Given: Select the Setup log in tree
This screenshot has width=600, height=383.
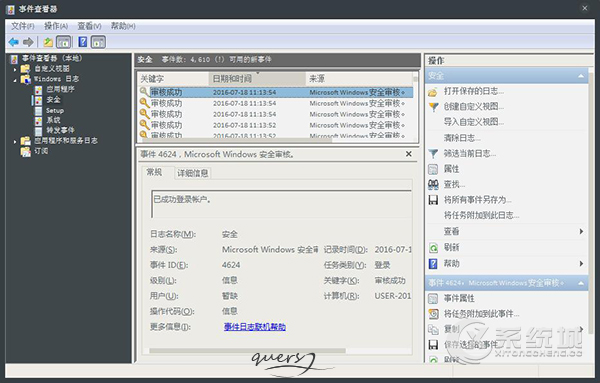Looking at the screenshot, I should click(x=55, y=111).
